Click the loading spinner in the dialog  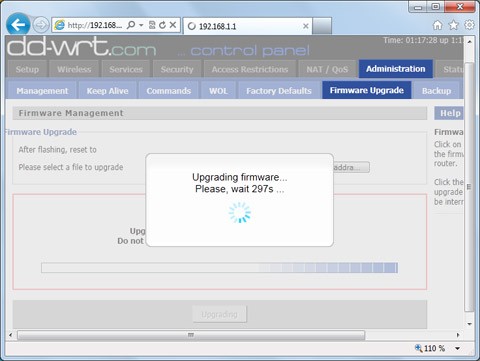pos(240,212)
